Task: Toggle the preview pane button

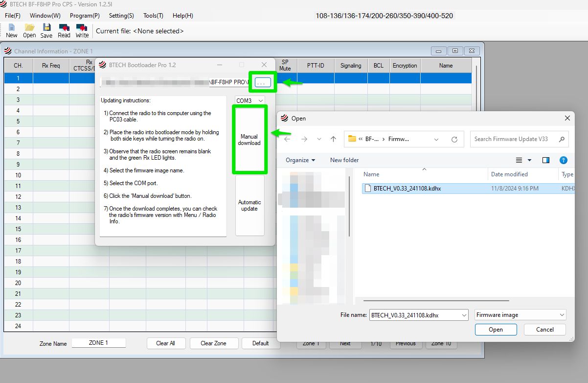Action: (x=546, y=160)
